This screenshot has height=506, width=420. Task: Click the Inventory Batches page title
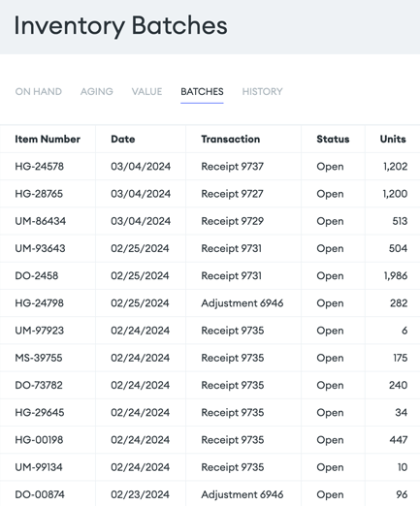[x=120, y=26]
